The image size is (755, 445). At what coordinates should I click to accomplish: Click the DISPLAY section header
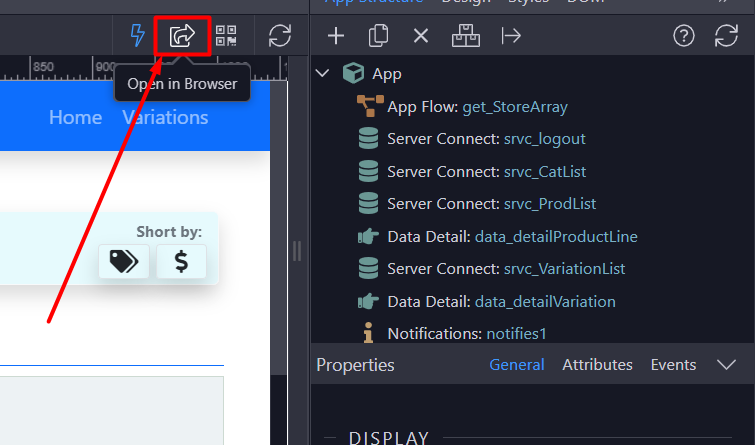(389, 438)
